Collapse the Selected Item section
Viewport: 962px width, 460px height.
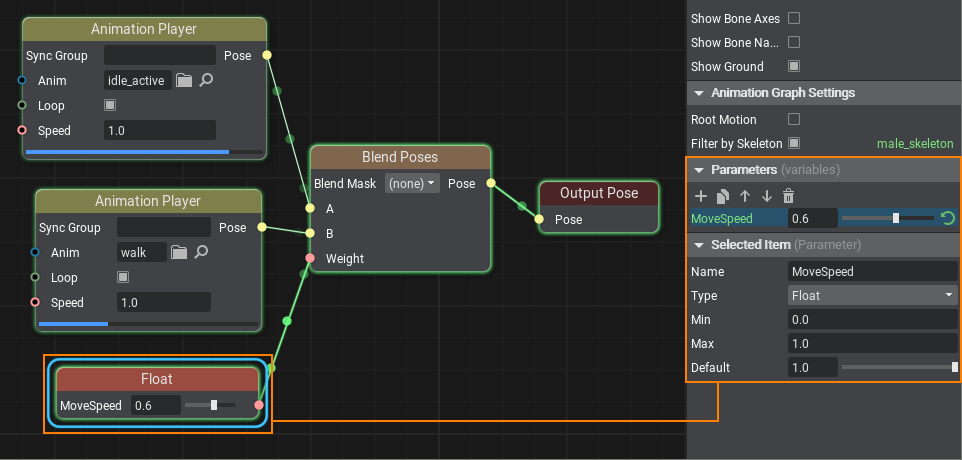[699, 245]
